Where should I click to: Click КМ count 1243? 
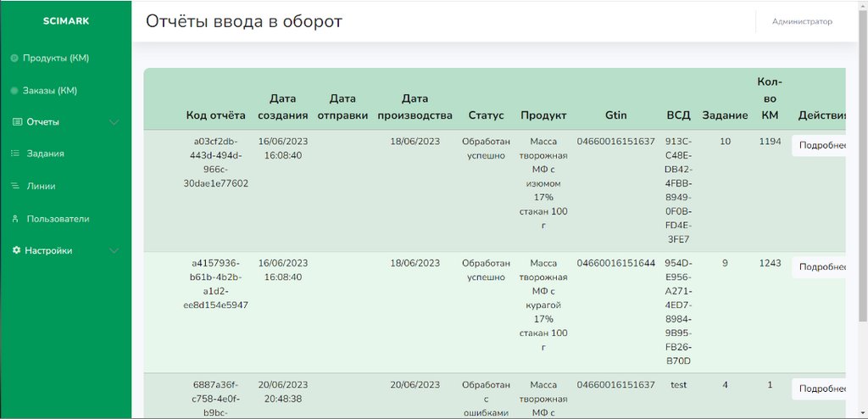(x=770, y=263)
